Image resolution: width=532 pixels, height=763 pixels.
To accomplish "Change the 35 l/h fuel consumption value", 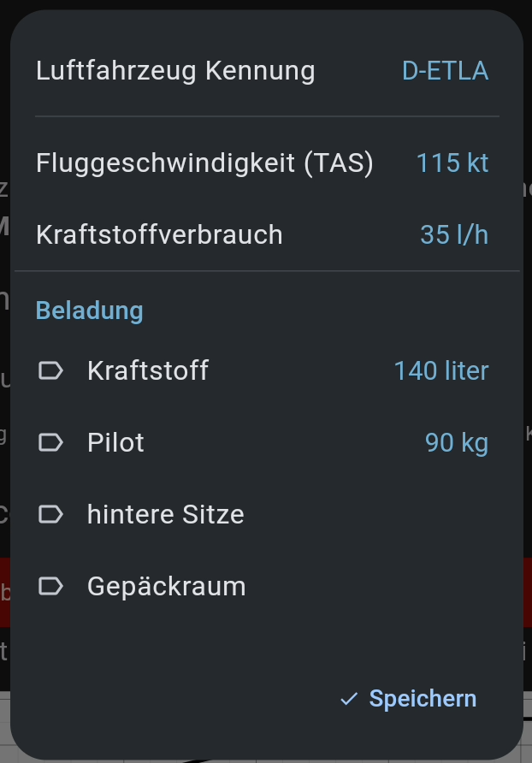I will [453, 234].
